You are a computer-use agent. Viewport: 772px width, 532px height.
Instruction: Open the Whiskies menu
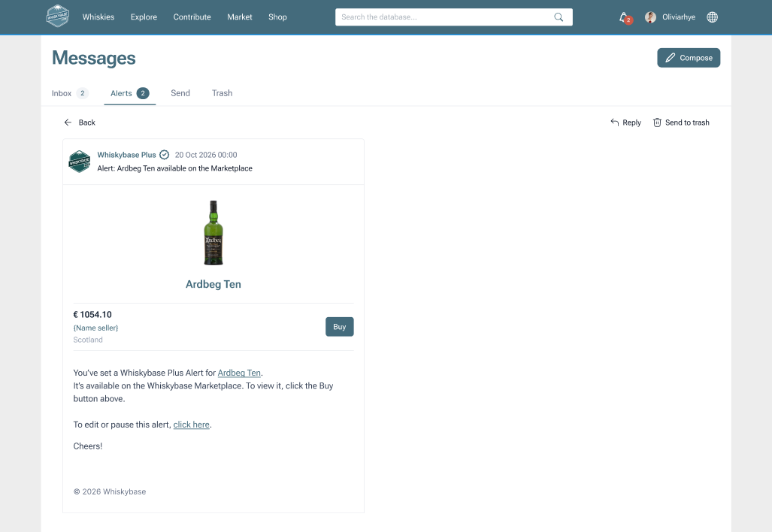(98, 17)
